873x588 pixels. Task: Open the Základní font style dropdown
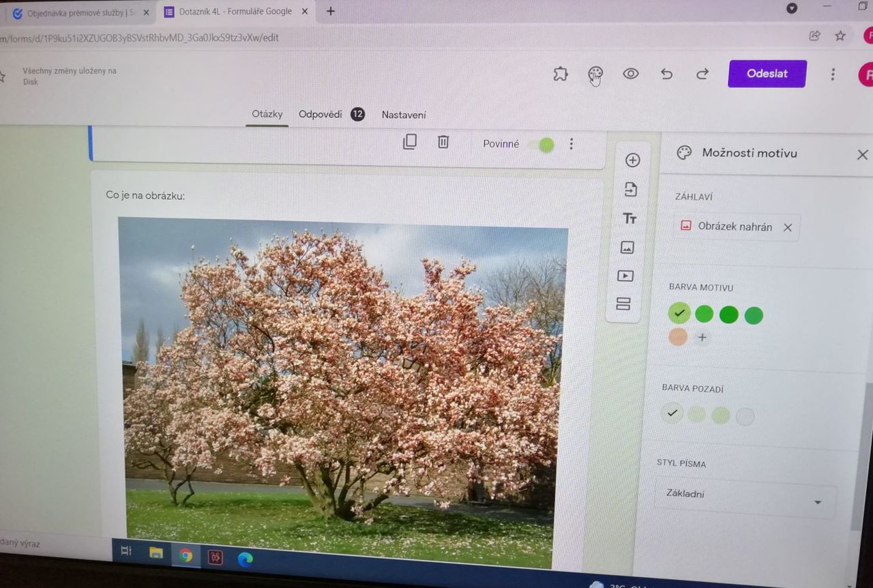[745, 498]
